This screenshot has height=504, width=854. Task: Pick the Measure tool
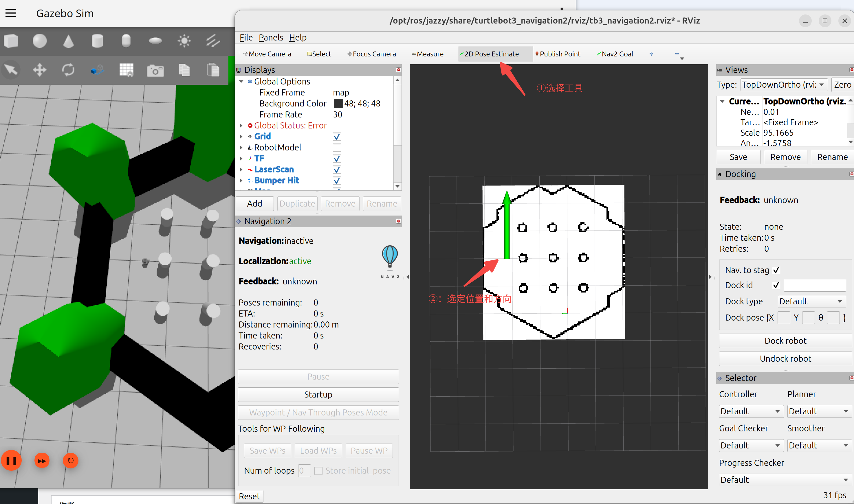(427, 54)
